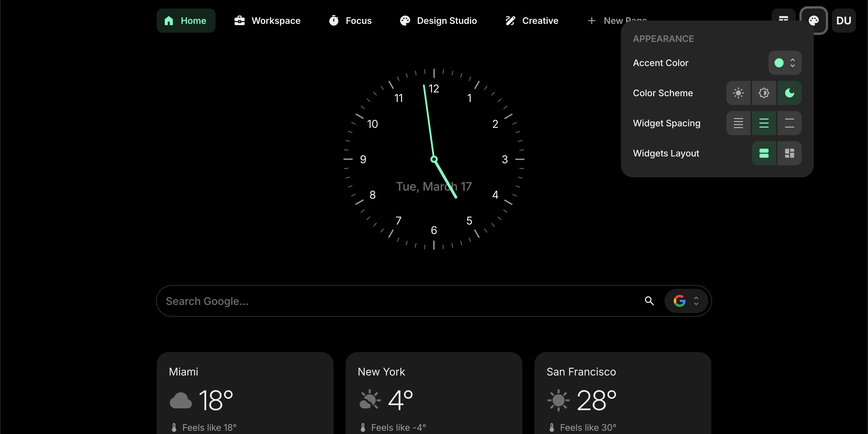Enable the light color scheme

tap(738, 93)
